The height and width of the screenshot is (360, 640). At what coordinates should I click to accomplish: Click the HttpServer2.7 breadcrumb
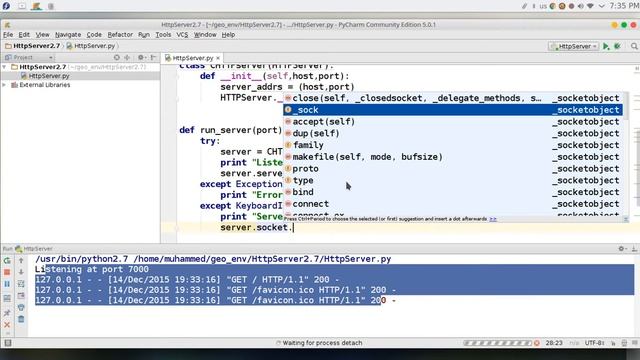click(x=33, y=46)
